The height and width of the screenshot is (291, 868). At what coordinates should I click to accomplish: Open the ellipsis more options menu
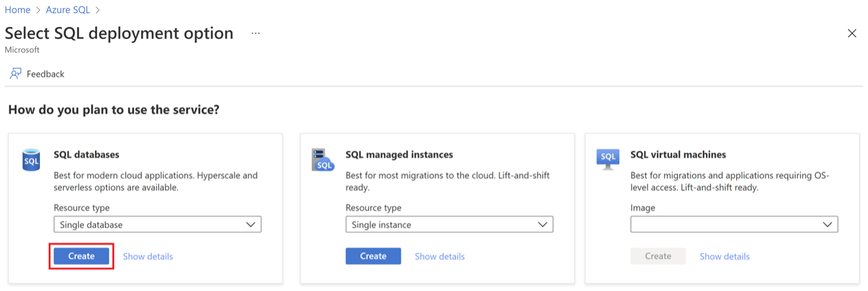(x=256, y=33)
